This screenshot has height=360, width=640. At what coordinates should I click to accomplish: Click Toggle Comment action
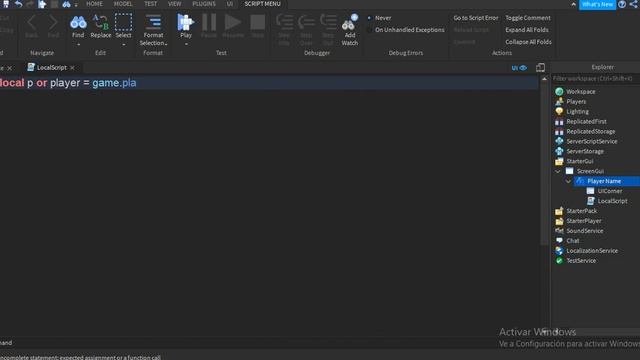pos(528,18)
